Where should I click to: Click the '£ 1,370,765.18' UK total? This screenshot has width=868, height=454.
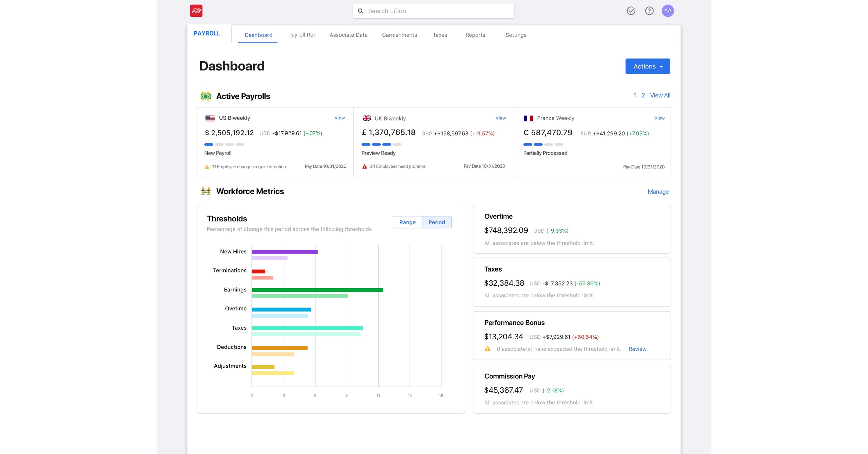389,132
